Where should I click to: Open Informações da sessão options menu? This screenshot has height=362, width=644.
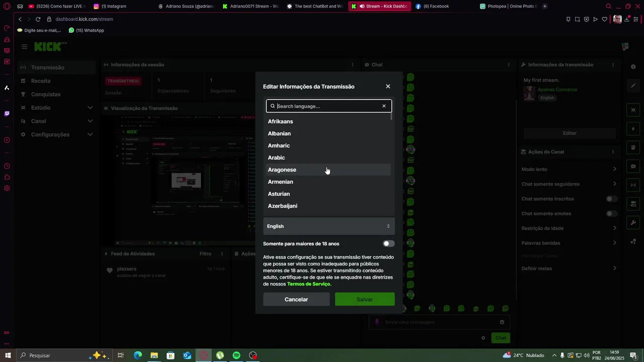tap(352, 65)
